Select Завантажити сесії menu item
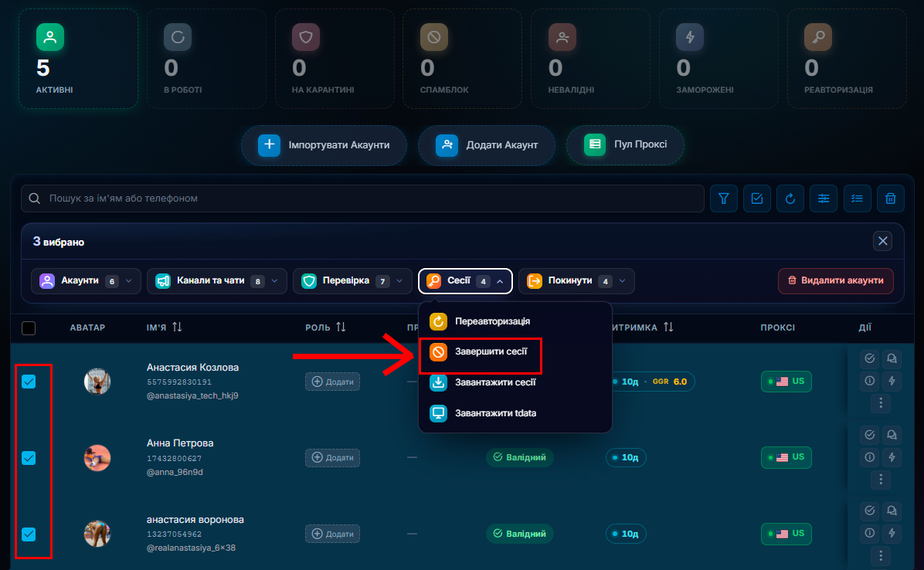 point(515,382)
